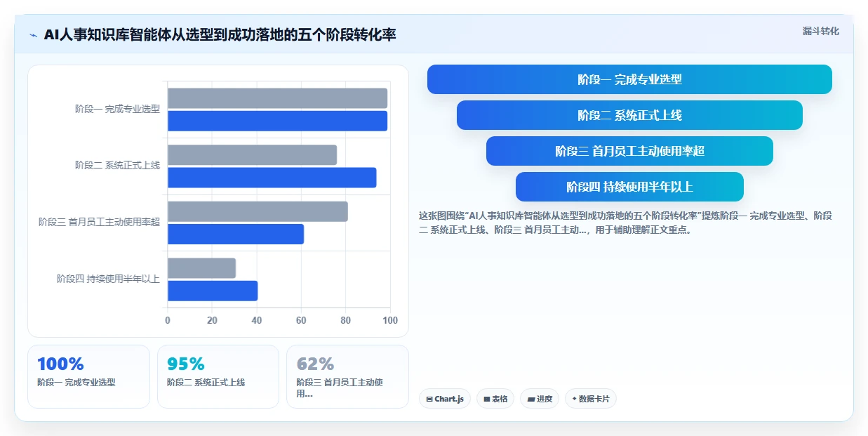Viewport: 868px width, 436px height.
Task: Click the lightning icon beside the title
Action: click(33, 35)
